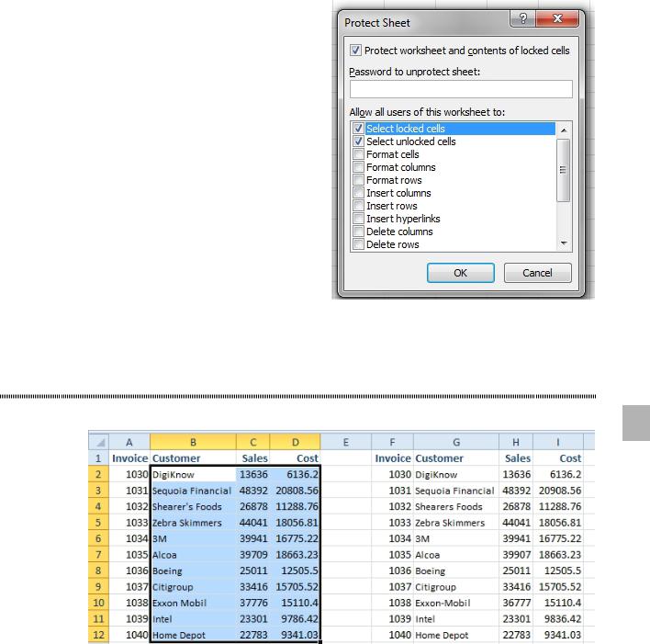Click cost value 9786.42 in column D

295,619
